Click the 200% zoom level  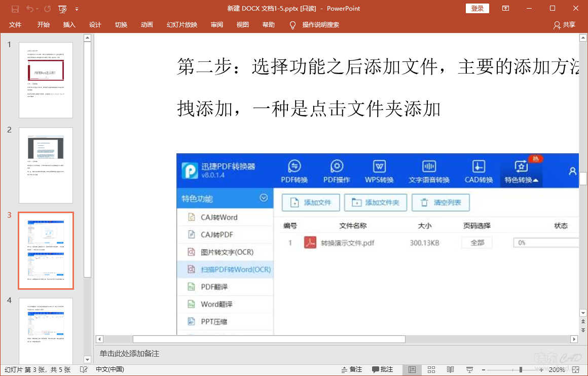pos(557,370)
